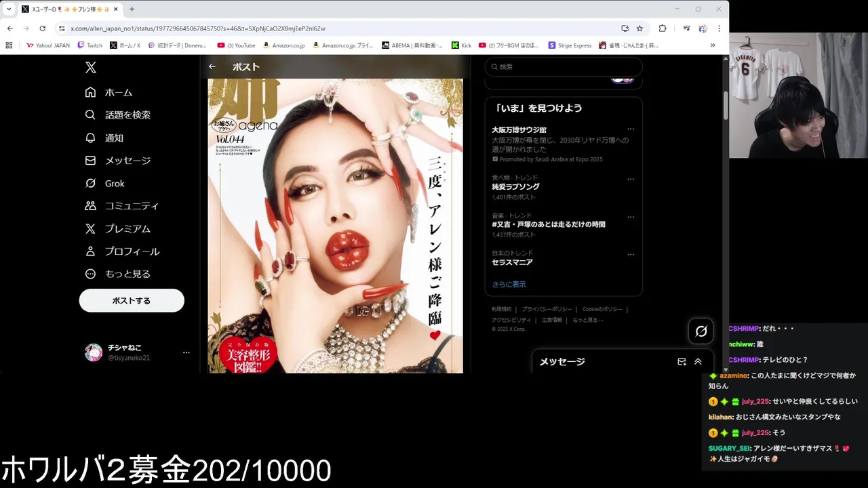The height and width of the screenshot is (488, 868).
Task: Open the Extensions puzzle icon
Action: pos(663,28)
